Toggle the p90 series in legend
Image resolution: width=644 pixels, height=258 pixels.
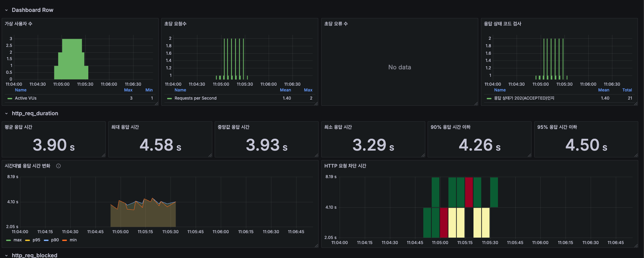pyautogui.click(x=55, y=240)
